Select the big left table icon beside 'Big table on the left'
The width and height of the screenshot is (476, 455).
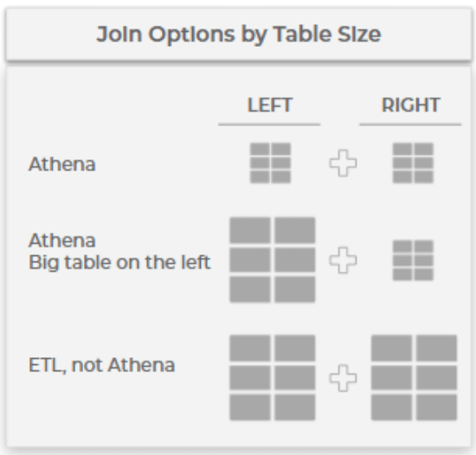pyautogui.click(x=273, y=260)
